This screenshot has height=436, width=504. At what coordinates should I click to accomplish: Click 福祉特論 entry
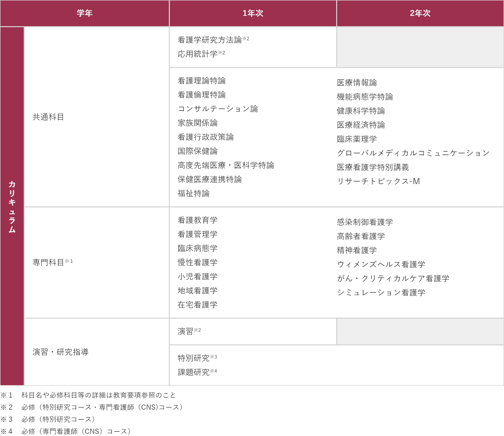[194, 194]
